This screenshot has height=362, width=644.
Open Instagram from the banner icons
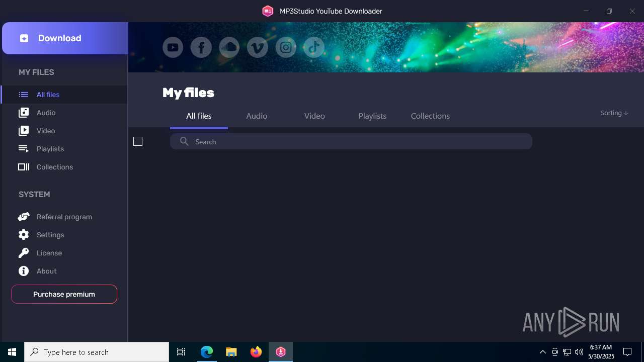pyautogui.click(x=286, y=48)
